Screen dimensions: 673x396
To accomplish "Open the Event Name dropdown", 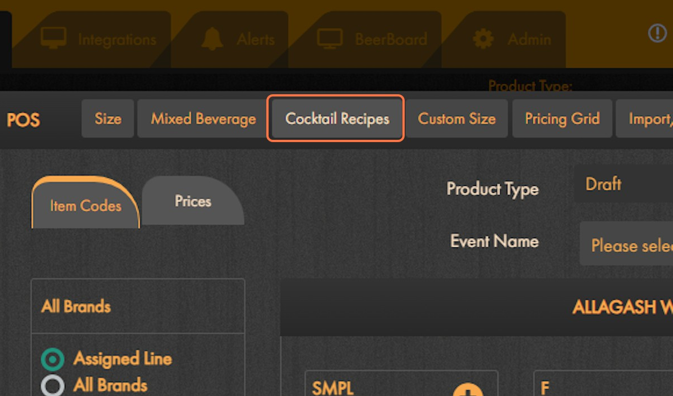I will 626,244.
